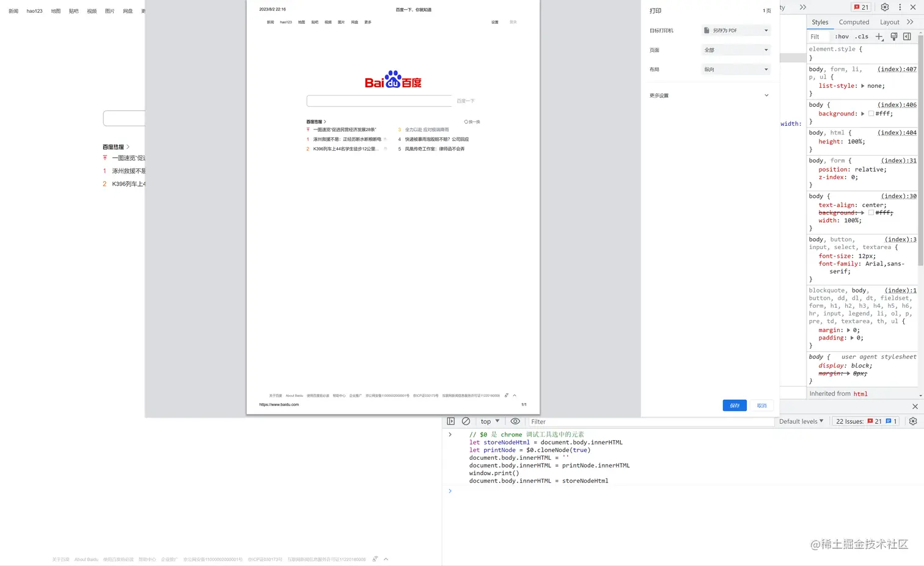Expand 更多设置 more settings section
The width and height of the screenshot is (924, 566).
click(709, 95)
